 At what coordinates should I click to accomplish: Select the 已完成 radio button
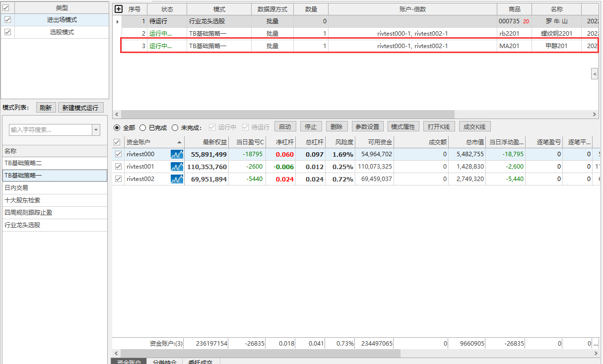(x=142, y=127)
